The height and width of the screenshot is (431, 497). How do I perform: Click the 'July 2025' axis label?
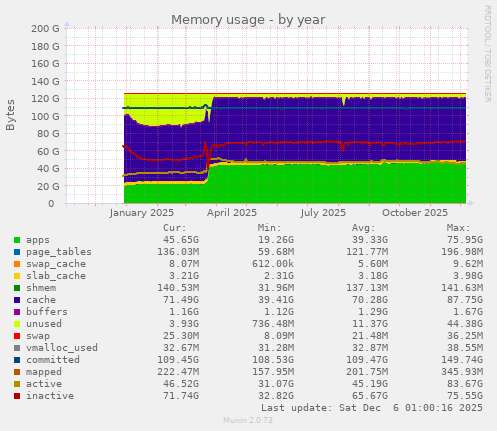coord(323,213)
